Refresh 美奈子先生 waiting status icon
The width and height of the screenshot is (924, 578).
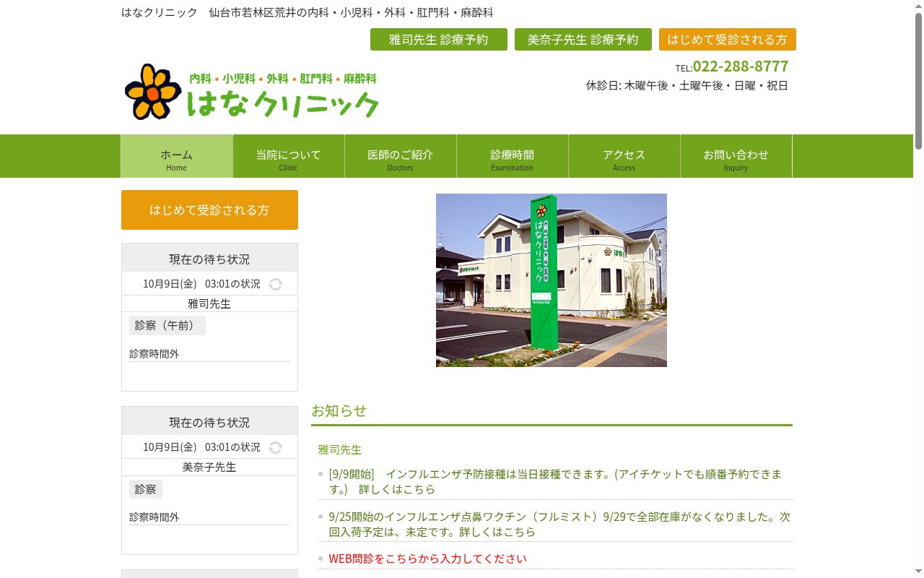coord(275,447)
